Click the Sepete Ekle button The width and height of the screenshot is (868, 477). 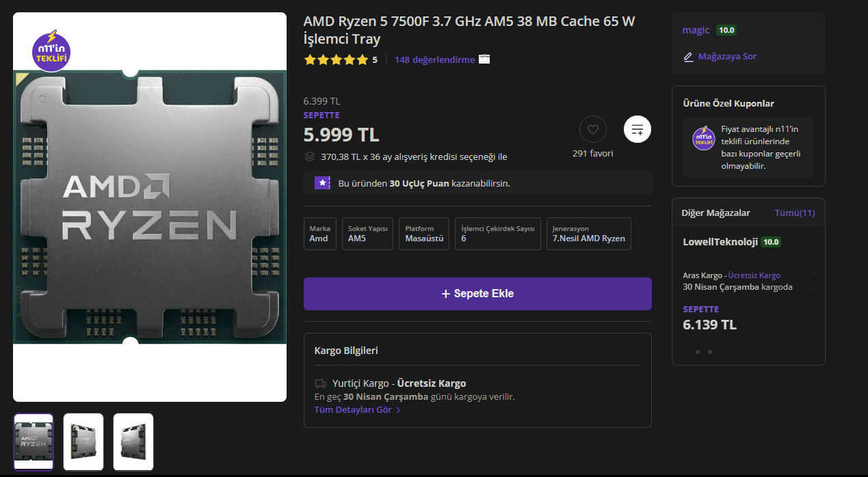pyautogui.click(x=477, y=294)
